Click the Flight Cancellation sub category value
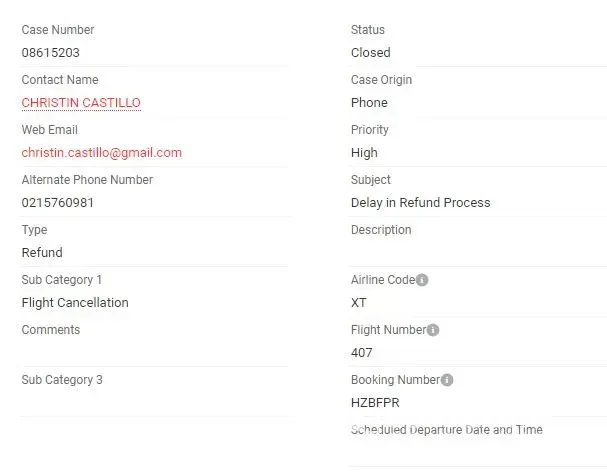Viewport: 607px width, 473px height. tap(75, 303)
